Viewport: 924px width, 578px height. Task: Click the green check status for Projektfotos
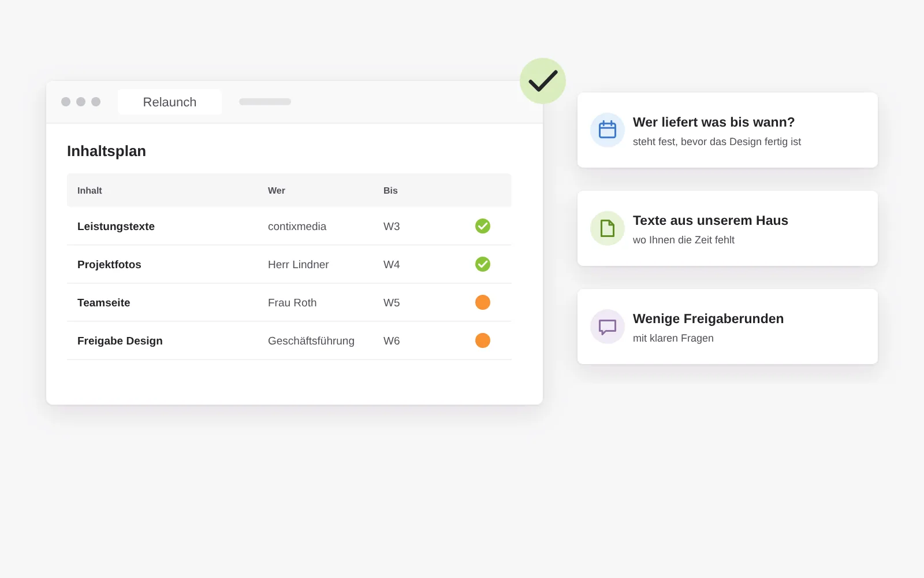pyautogui.click(x=483, y=264)
